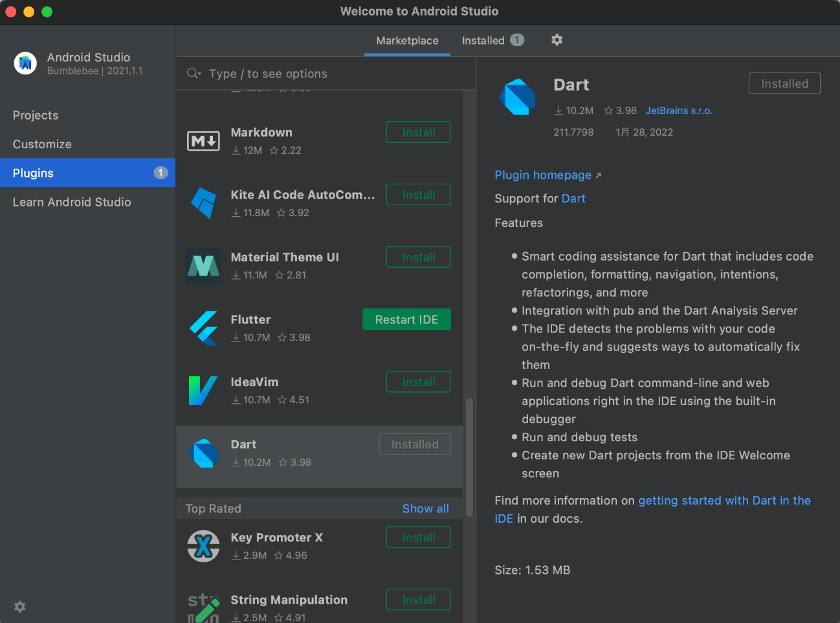Select the Kite AI Code AutoCom... entry
840x623 pixels.
(302, 194)
